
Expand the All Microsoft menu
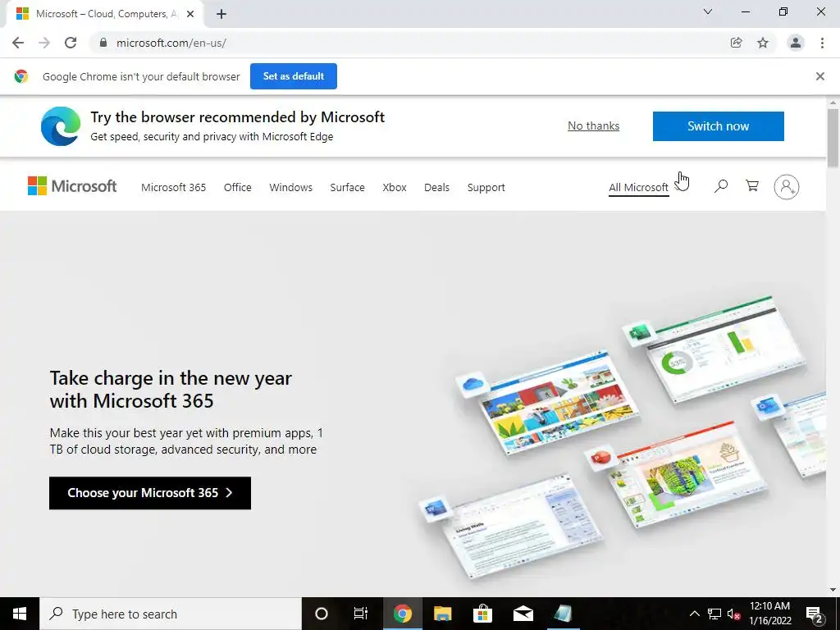click(x=638, y=188)
